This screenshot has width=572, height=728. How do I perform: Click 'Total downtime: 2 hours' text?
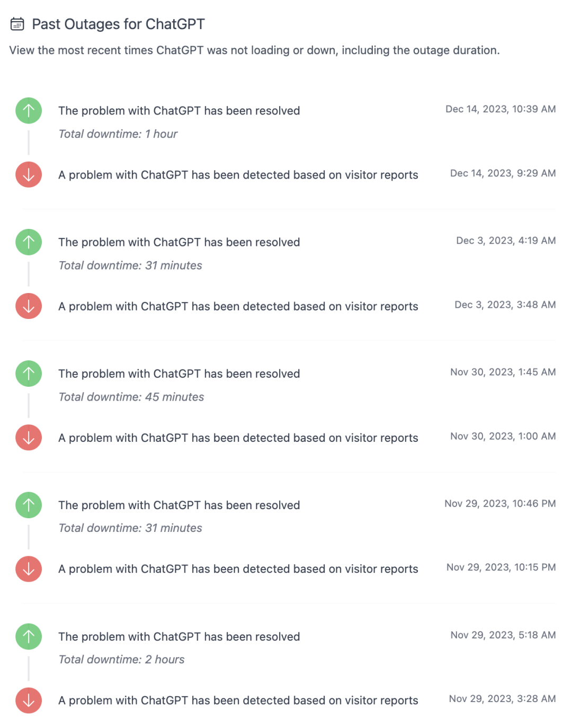[x=122, y=660]
